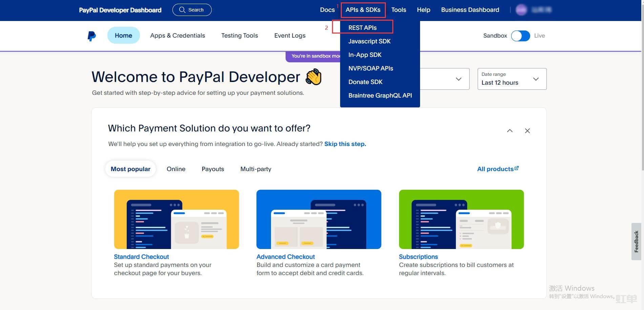Click the PayPal Developer Dashboard title
This screenshot has height=310, width=644.
click(x=120, y=10)
